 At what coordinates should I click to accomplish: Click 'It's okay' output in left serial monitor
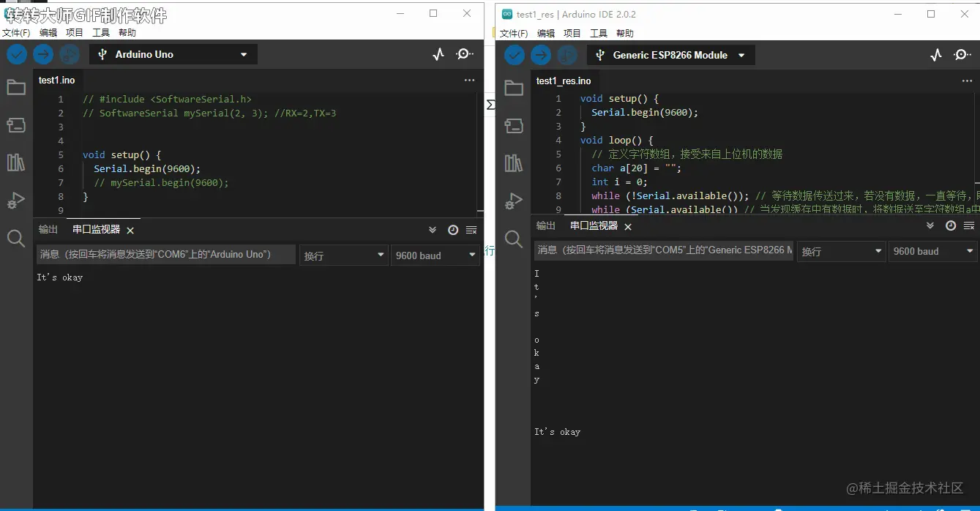pos(60,277)
